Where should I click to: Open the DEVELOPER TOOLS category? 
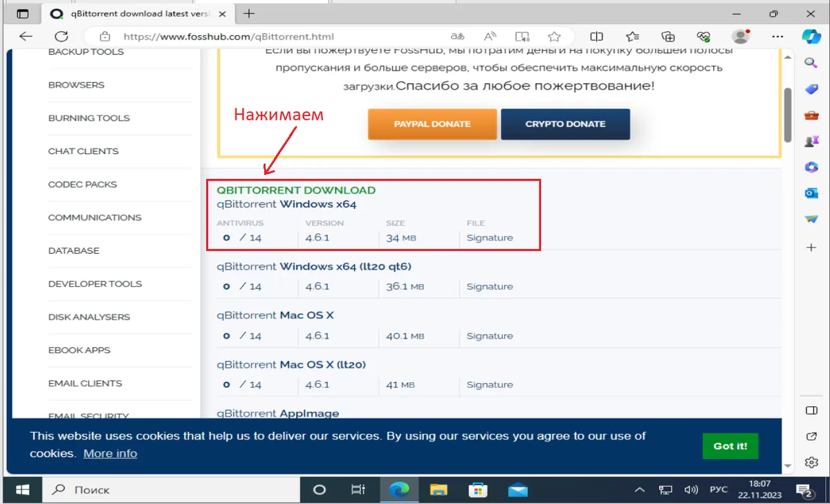pyautogui.click(x=95, y=284)
